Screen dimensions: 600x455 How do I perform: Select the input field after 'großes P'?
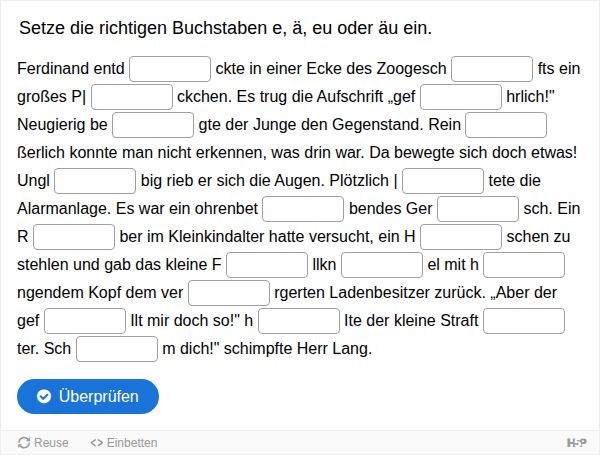pos(132,97)
